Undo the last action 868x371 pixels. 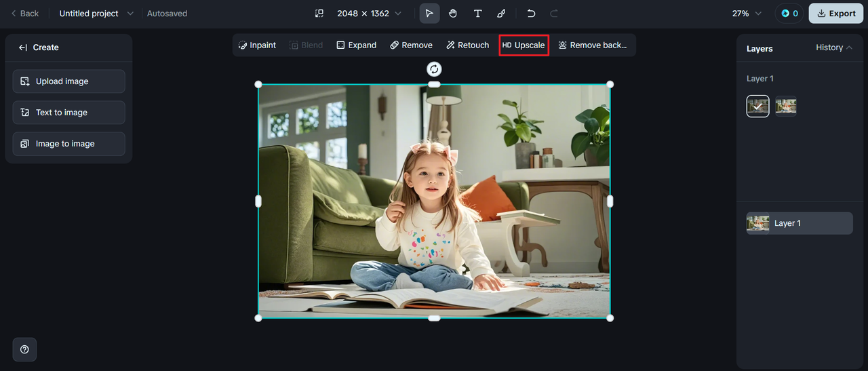click(x=531, y=14)
